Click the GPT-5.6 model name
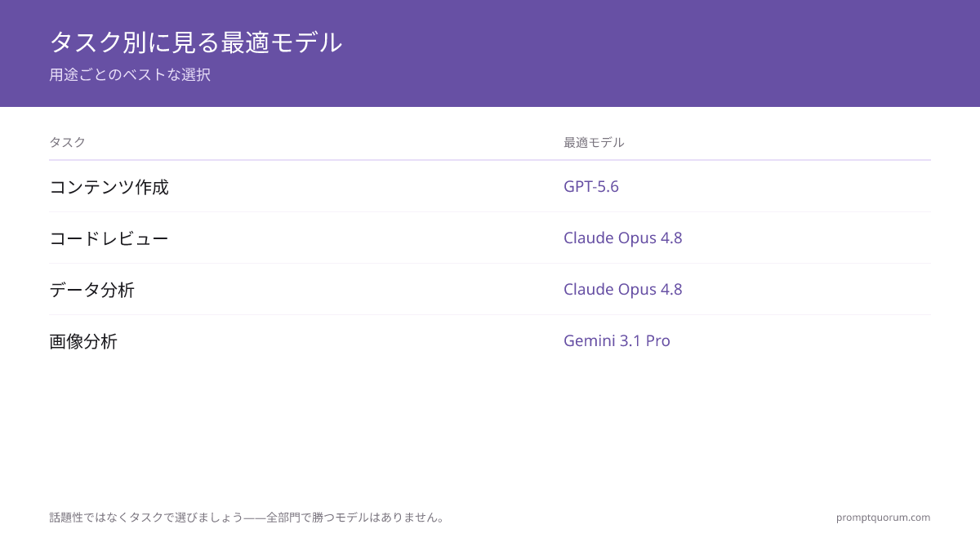 tap(591, 186)
